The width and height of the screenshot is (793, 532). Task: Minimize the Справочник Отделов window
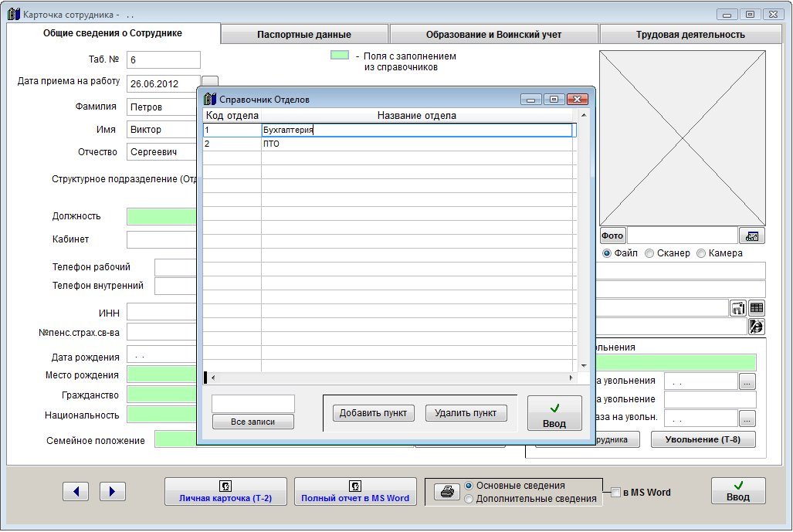(x=531, y=100)
